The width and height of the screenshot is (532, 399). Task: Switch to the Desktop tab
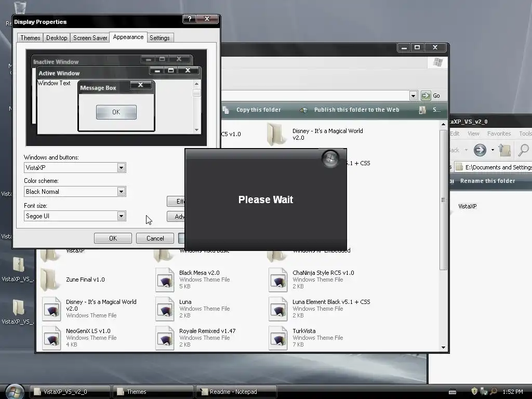[57, 37]
